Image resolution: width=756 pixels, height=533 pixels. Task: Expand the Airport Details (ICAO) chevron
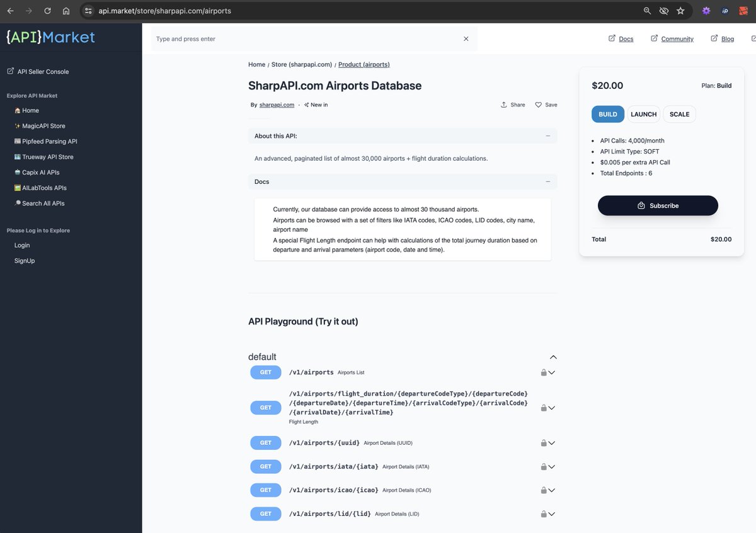552,490
